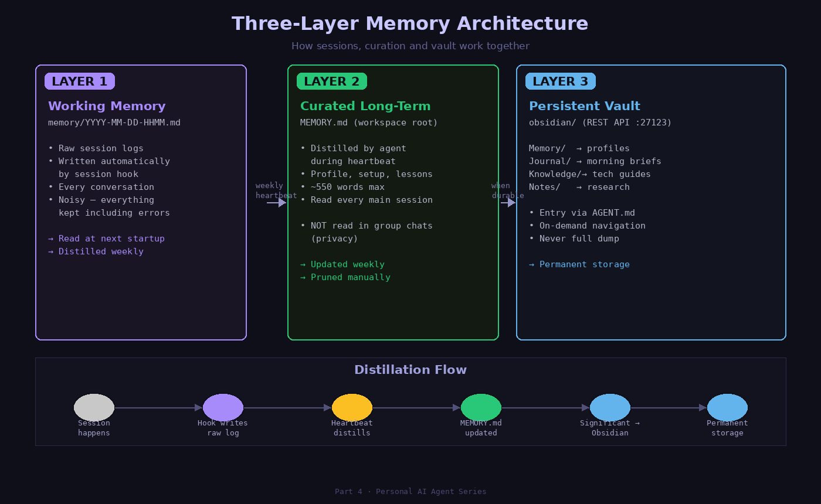This screenshot has width=821, height=504.
Task: Select the LAYER 3 badge
Action: 561,81
